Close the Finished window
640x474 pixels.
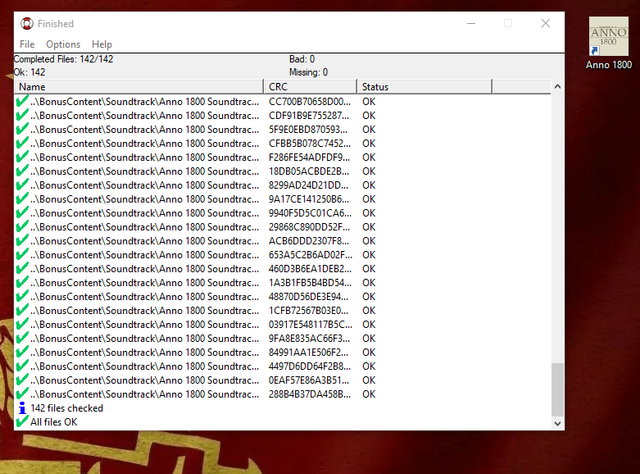(546, 23)
